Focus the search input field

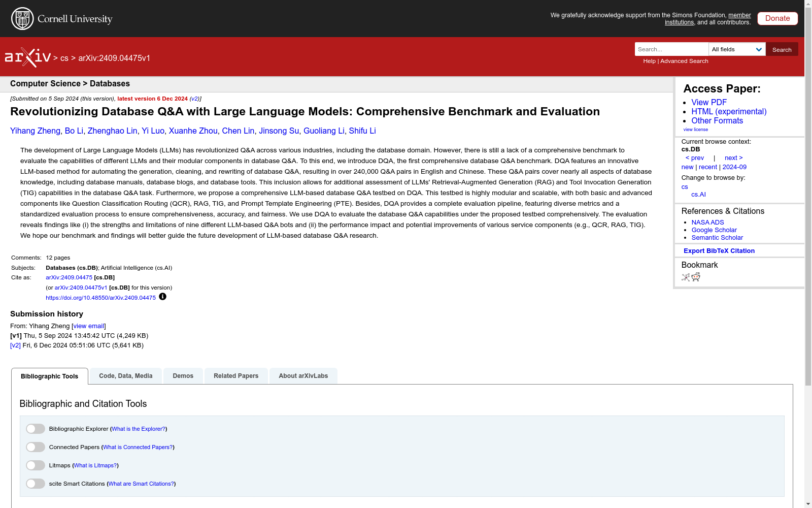point(671,49)
